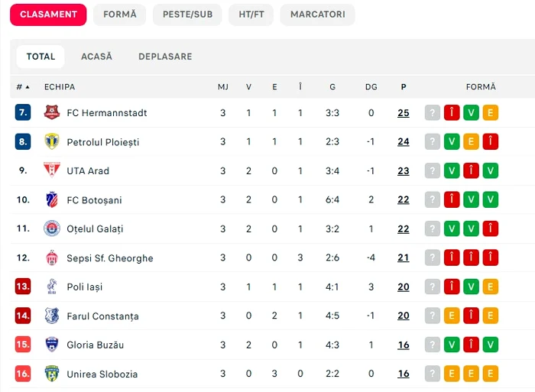Screen dimensions: 535x392
Task: Select the Total standings filter
Action: tap(41, 57)
